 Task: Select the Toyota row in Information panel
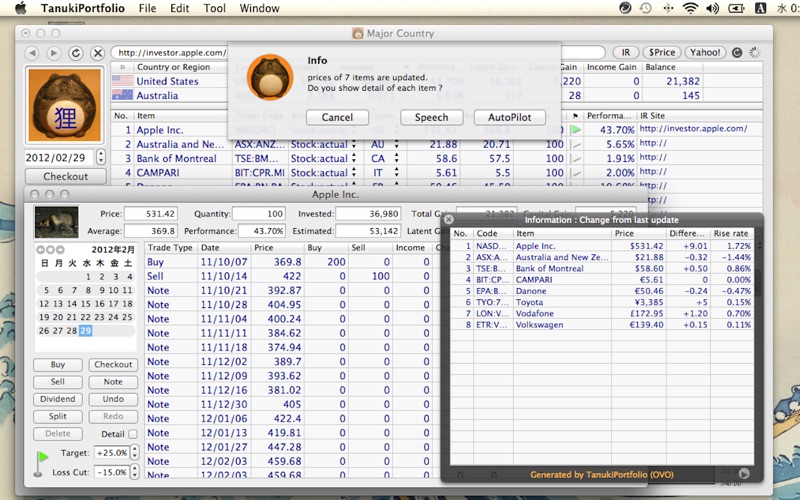click(603, 302)
